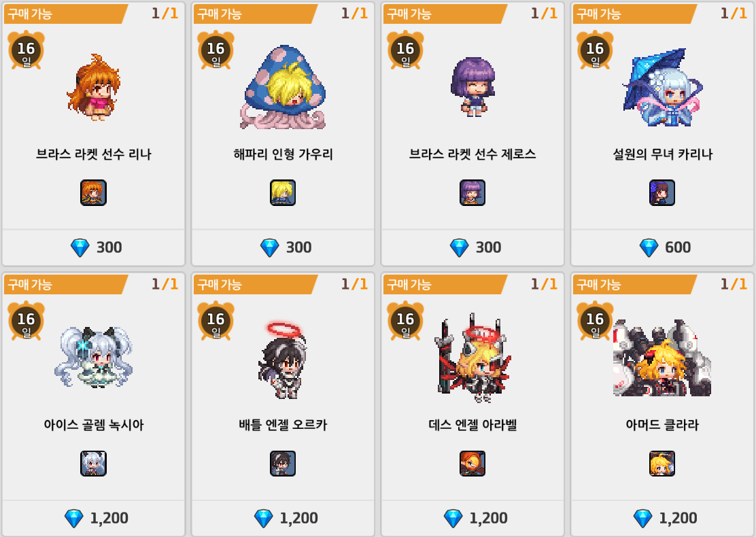
Task: Click small blonde portrait icon under 해파리 인형 가우리
Action: [x=283, y=193]
